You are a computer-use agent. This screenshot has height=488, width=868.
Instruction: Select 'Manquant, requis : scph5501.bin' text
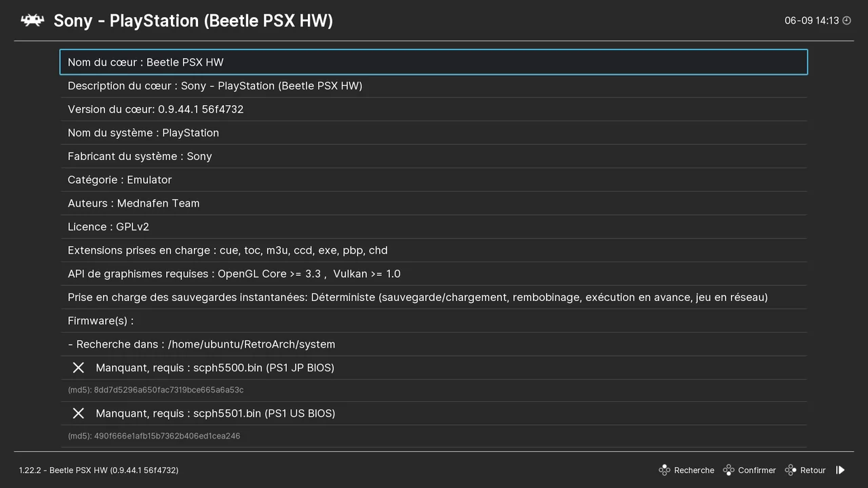(x=216, y=413)
